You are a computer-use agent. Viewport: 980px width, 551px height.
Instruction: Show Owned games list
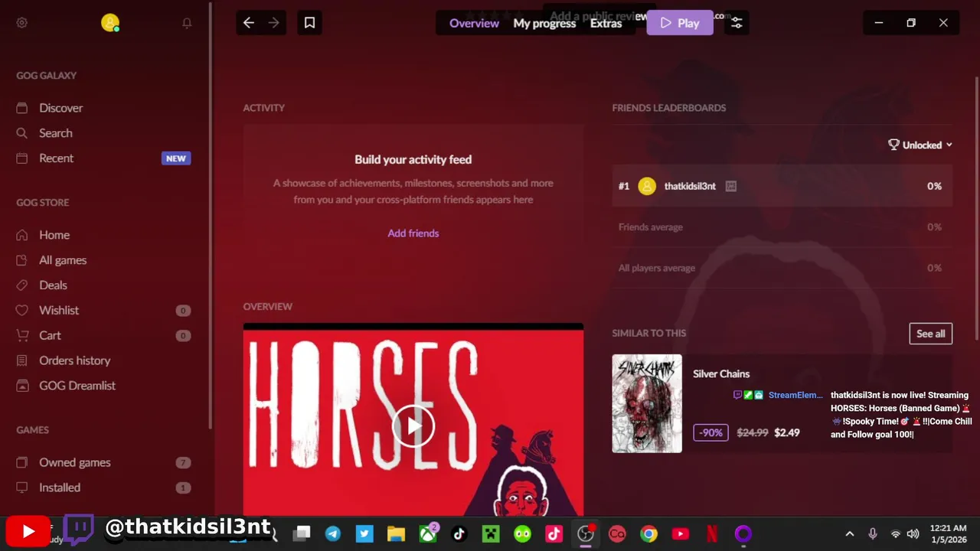74,462
